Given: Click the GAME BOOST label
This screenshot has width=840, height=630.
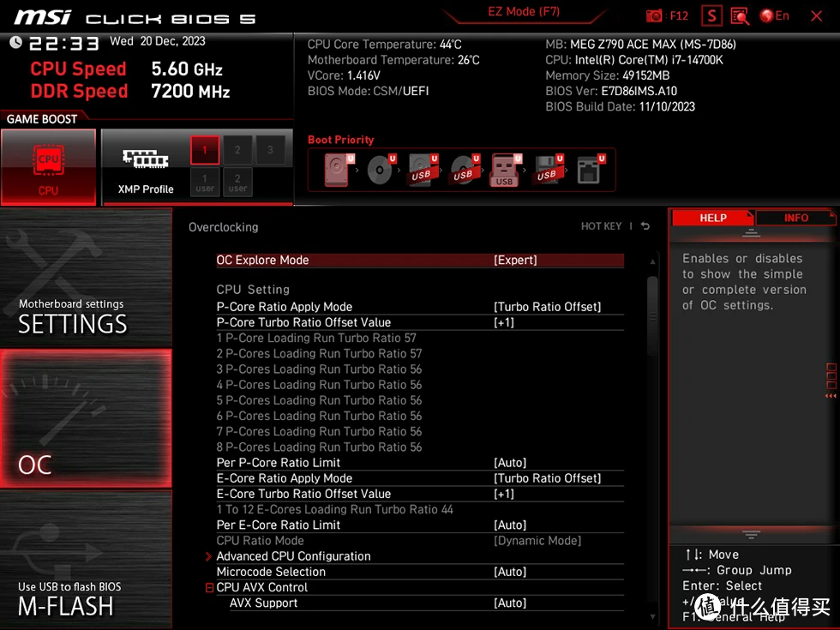Looking at the screenshot, I should (42, 119).
